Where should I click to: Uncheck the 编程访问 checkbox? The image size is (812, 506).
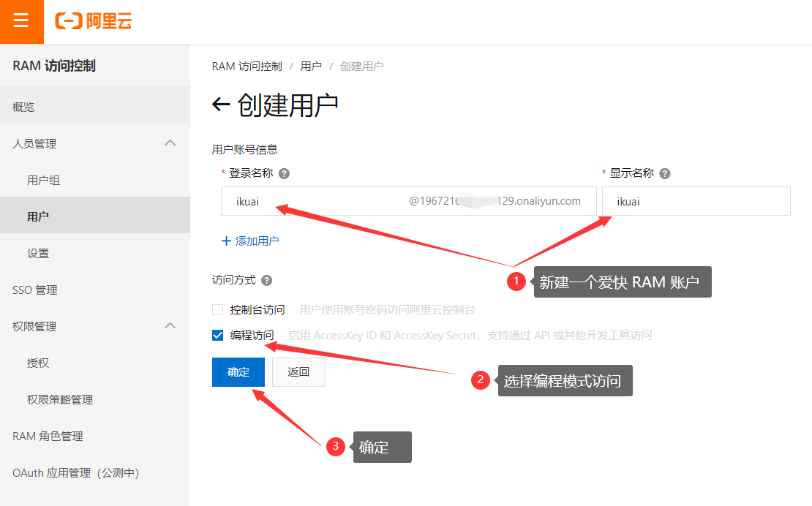[217, 336]
